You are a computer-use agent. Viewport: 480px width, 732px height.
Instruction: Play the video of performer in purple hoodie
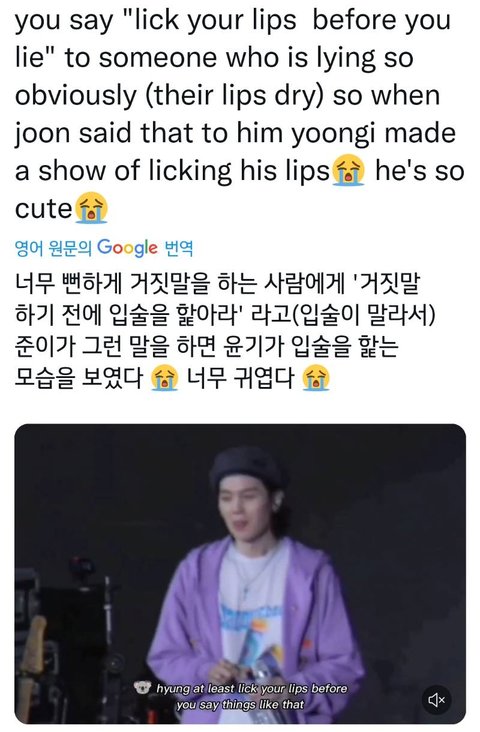[x=240, y=574]
